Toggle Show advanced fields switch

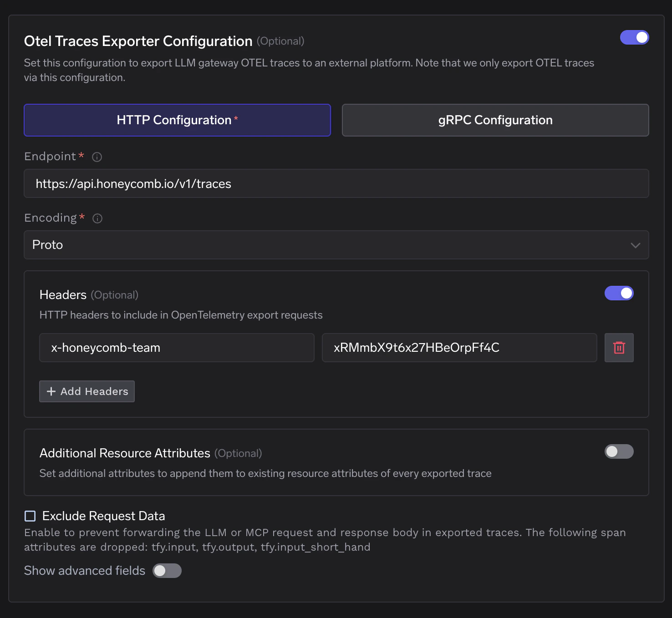(x=167, y=571)
